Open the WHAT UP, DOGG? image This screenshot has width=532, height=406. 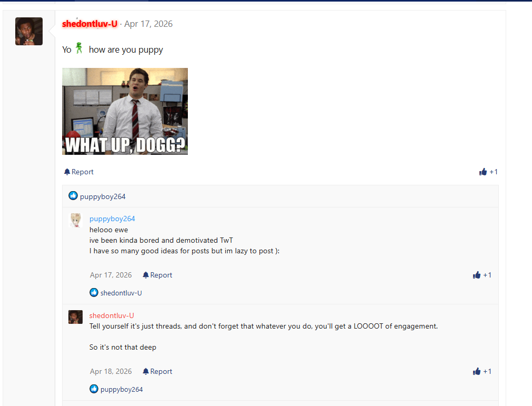(x=125, y=111)
